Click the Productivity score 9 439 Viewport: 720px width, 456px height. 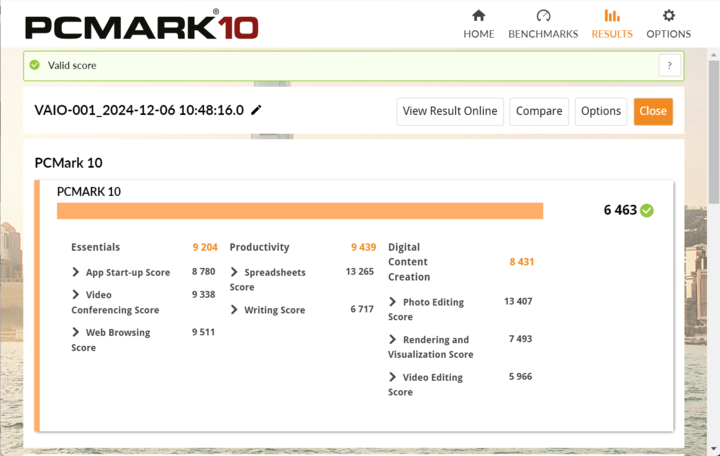pos(363,247)
